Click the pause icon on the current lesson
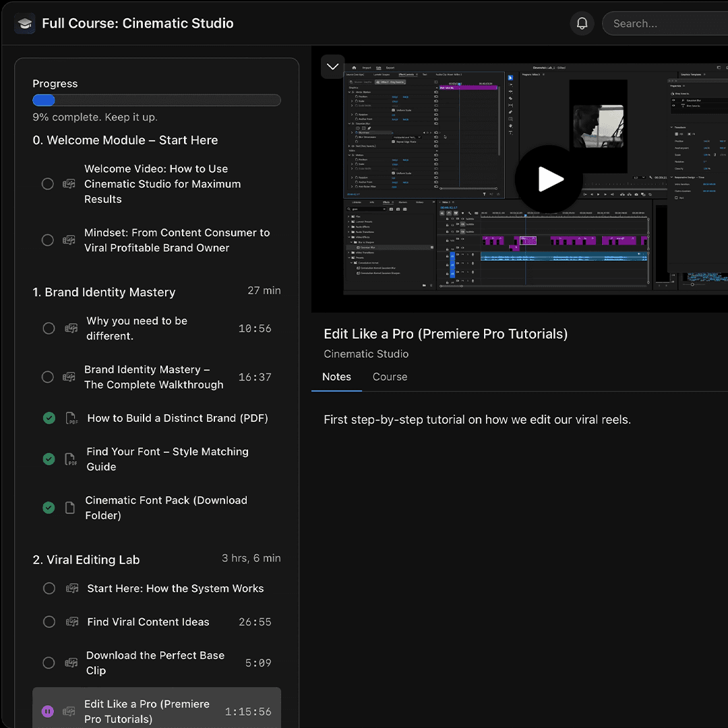This screenshot has height=728, width=728. pyautogui.click(x=47, y=711)
